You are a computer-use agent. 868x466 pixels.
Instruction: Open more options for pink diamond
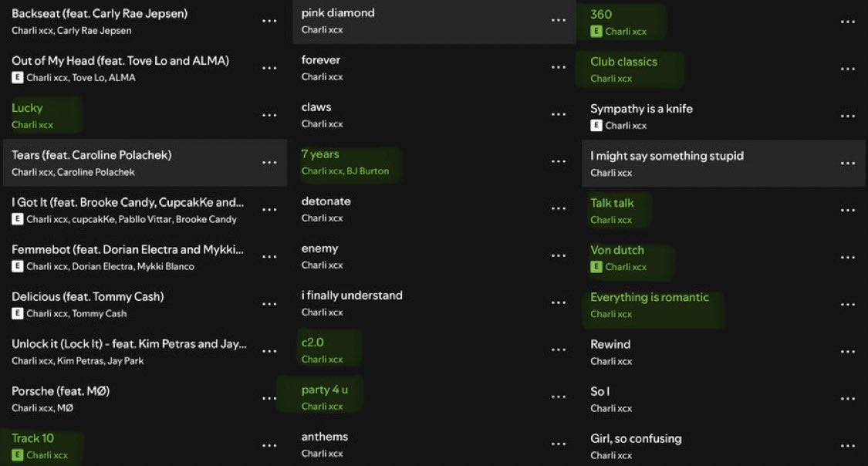(x=559, y=21)
